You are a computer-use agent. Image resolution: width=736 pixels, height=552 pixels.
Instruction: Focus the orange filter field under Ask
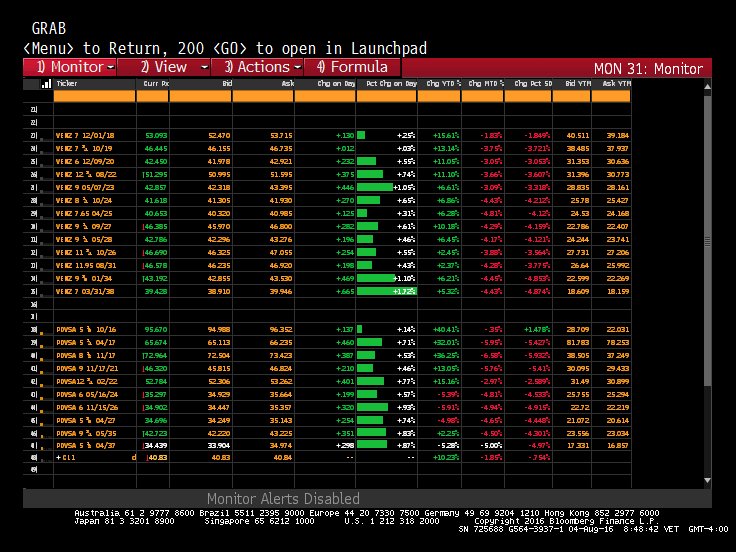[x=263, y=96]
